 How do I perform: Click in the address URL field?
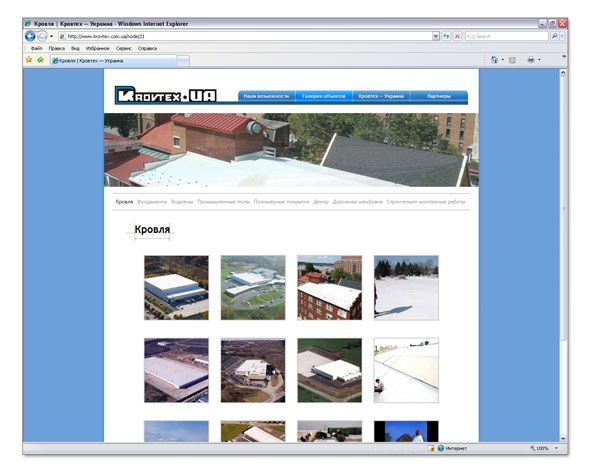[x=248, y=36]
